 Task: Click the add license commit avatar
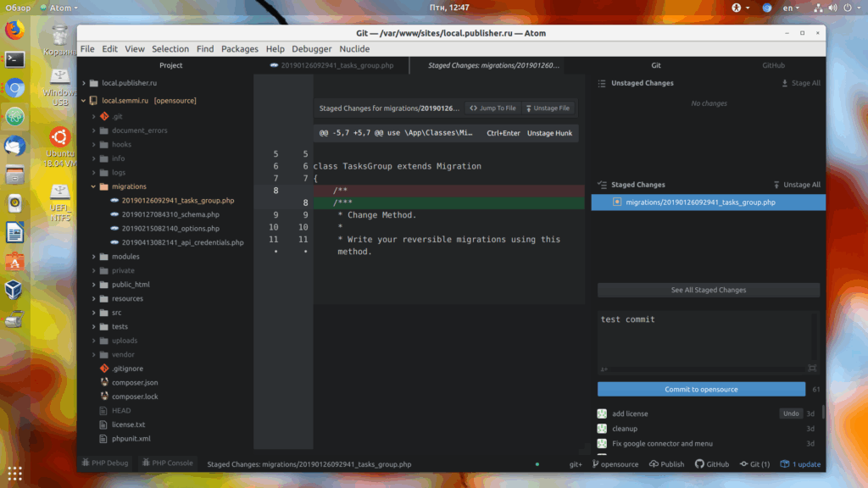point(602,413)
